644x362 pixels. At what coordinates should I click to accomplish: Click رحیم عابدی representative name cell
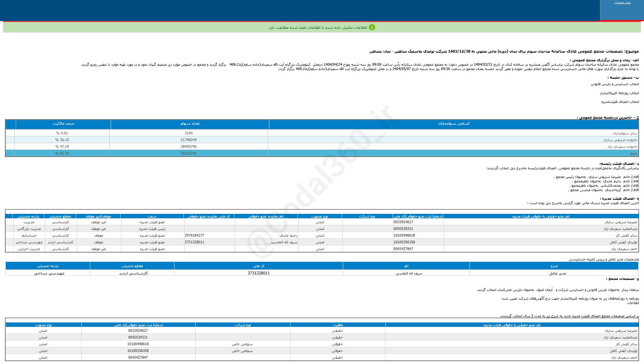tap(288, 235)
